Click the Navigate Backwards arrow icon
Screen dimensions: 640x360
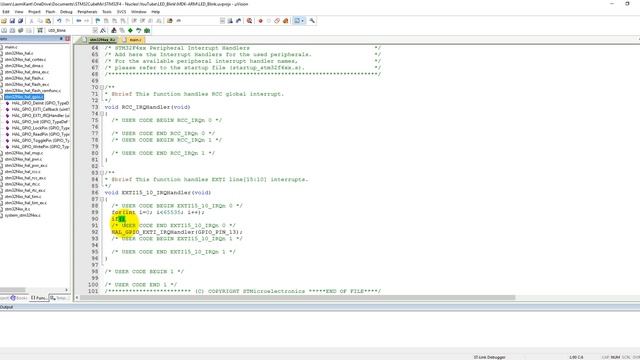79,21
